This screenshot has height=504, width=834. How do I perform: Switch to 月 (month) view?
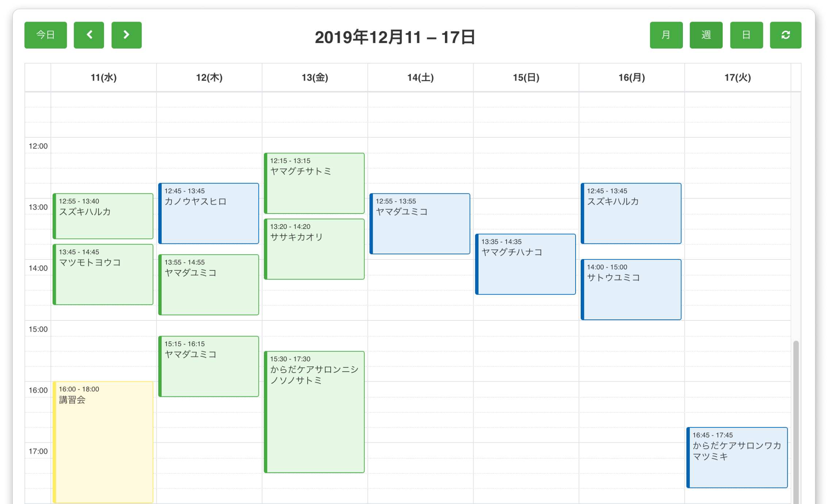tap(666, 35)
